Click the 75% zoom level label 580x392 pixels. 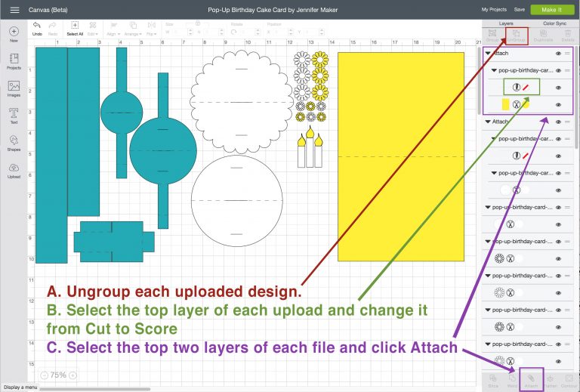pyautogui.click(x=58, y=375)
